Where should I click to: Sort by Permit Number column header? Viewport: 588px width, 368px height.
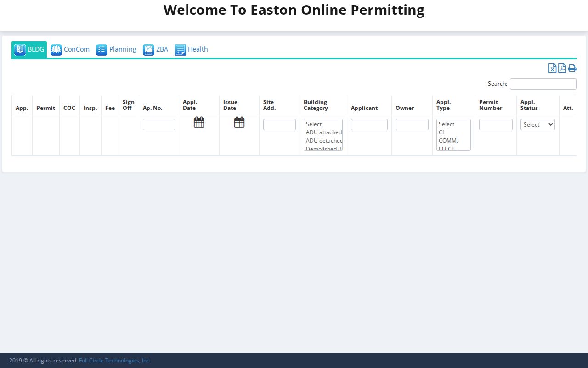pos(496,105)
